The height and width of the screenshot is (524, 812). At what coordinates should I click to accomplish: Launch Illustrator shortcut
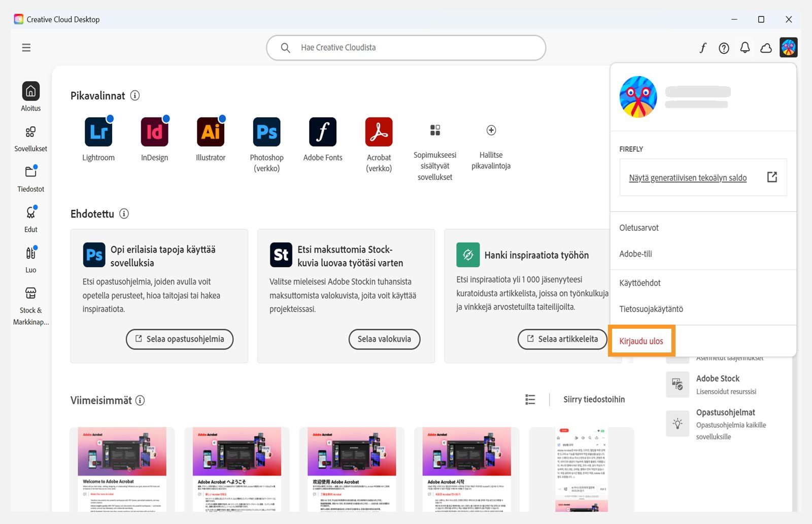pyautogui.click(x=211, y=132)
